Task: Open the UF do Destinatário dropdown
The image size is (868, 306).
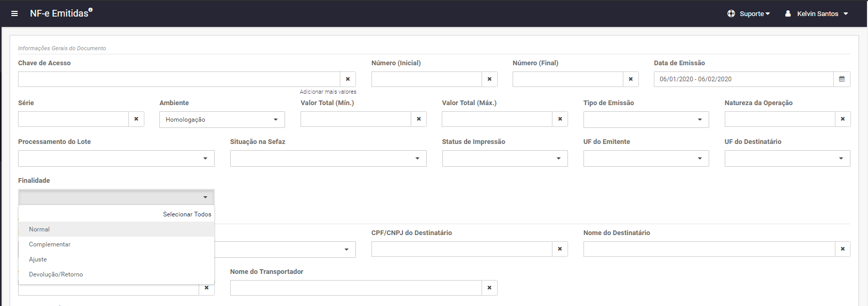Action: 787,158
